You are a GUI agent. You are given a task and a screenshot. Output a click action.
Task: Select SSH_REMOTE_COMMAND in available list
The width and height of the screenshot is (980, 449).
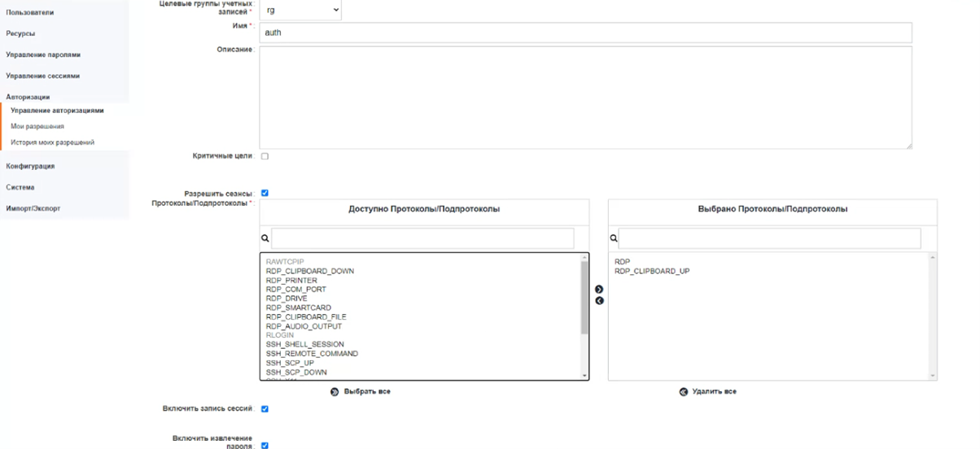(x=312, y=354)
